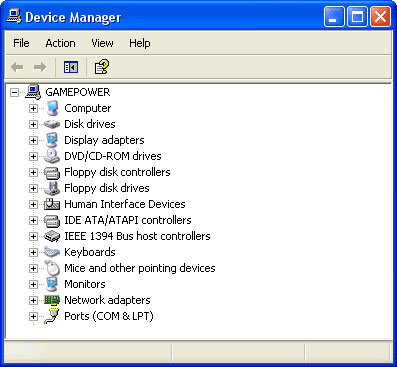Click the Mice and other pointing devices icon
Image resolution: width=397 pixels, height=367 pixels.
[52, 268]
